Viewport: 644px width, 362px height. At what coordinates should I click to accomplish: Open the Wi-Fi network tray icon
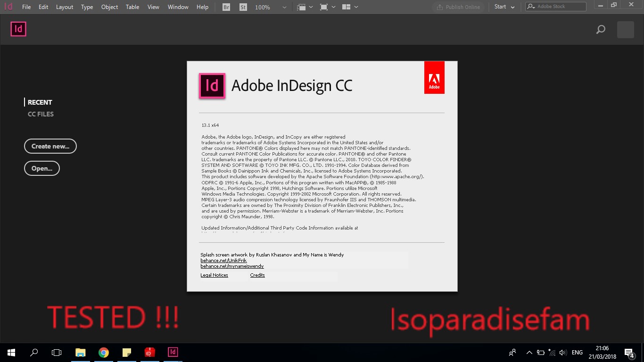coord(551,352)
